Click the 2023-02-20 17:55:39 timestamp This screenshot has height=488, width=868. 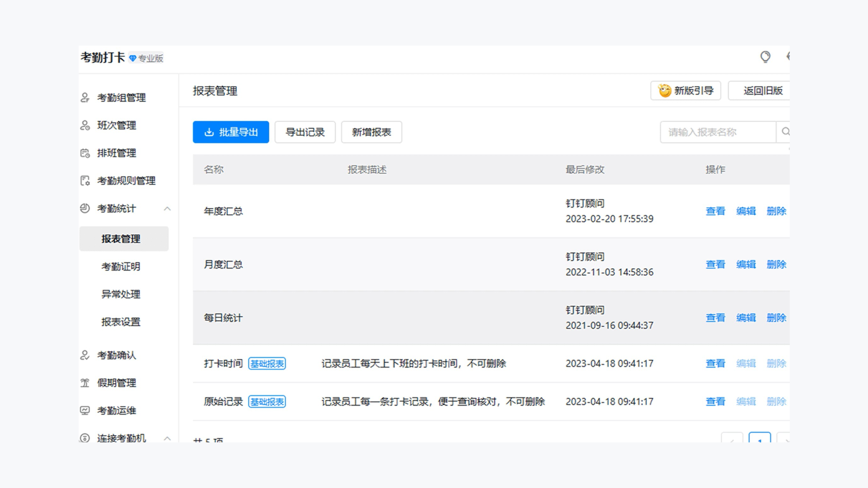[x=609, y=219]
